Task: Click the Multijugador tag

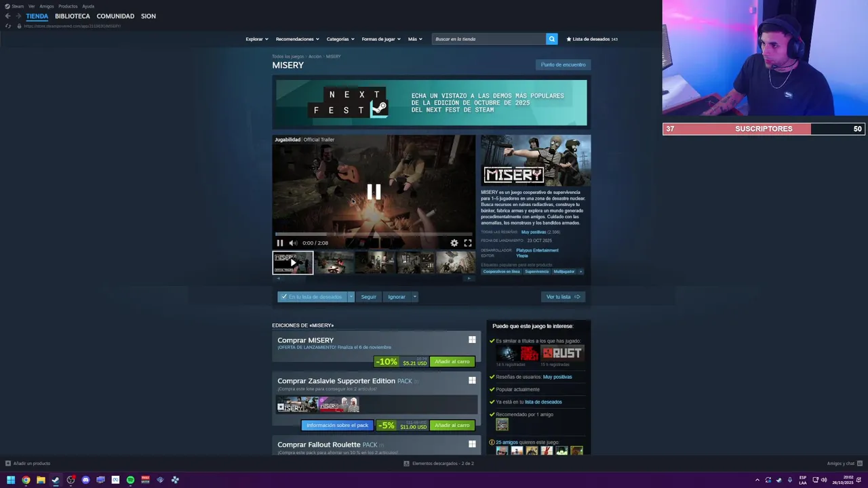Action: click(564, 272)
